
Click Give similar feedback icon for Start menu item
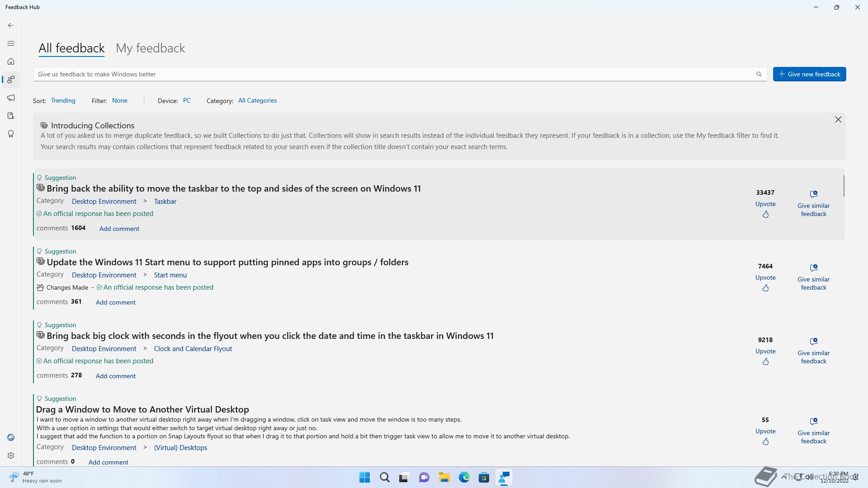pos(814,267)
